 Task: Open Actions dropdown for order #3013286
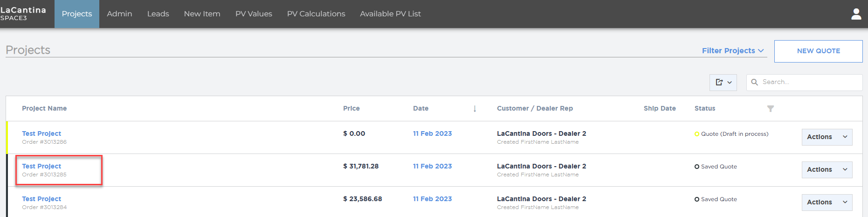tap(827, 137)
